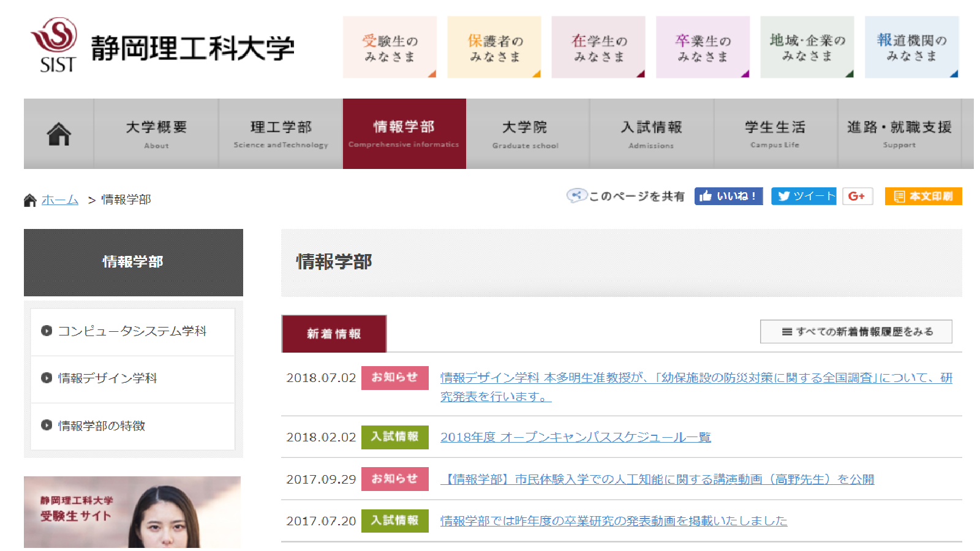Click the green 入試情報 tag next to 2017.07.20
This screenshot has height=551, width=980.
coord(394,520)
